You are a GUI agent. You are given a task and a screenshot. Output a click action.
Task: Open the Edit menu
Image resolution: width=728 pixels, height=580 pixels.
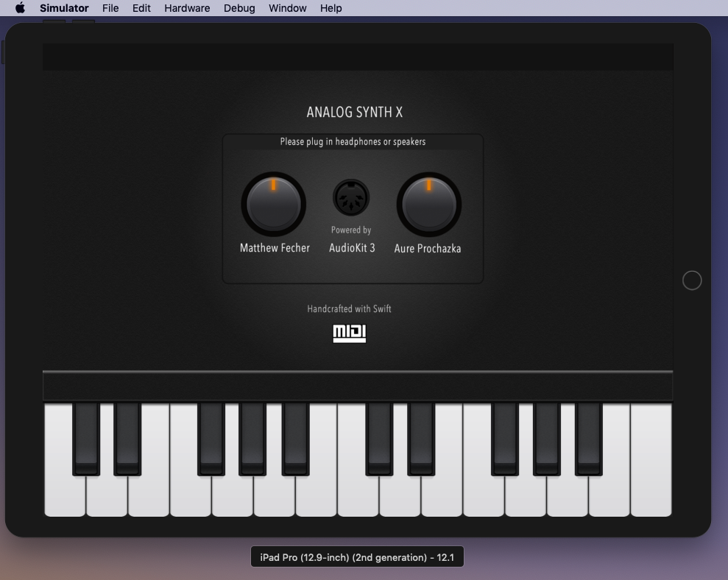pos(141,8)
